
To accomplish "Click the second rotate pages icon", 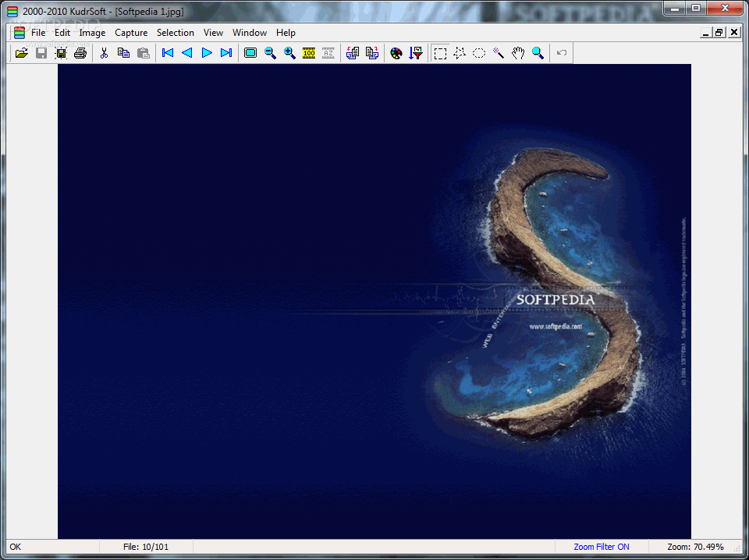I will tap(372, 53).
